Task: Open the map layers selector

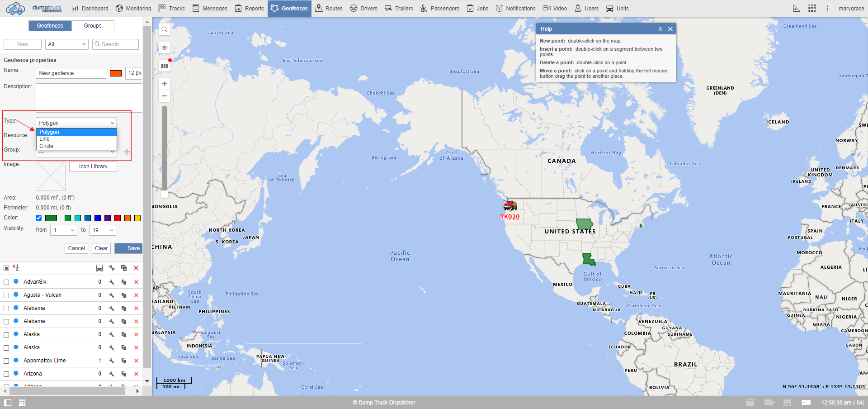Action: tap(164, 65)
